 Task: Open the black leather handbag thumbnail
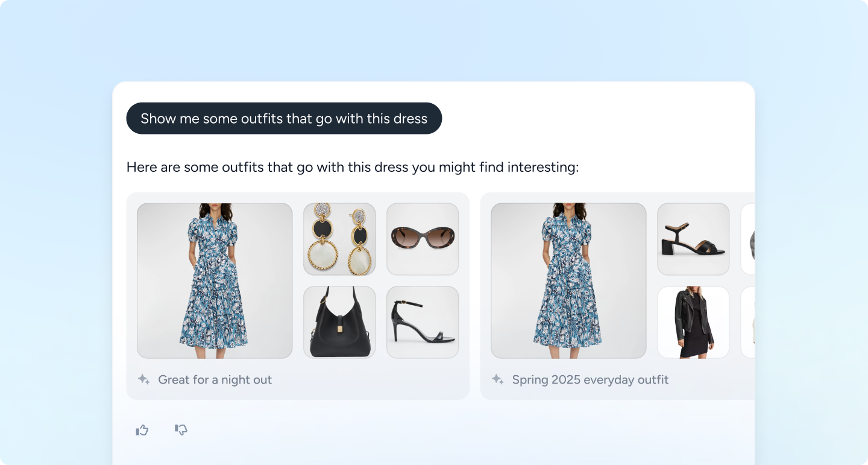pyautogui.click(x=339, y=322)
